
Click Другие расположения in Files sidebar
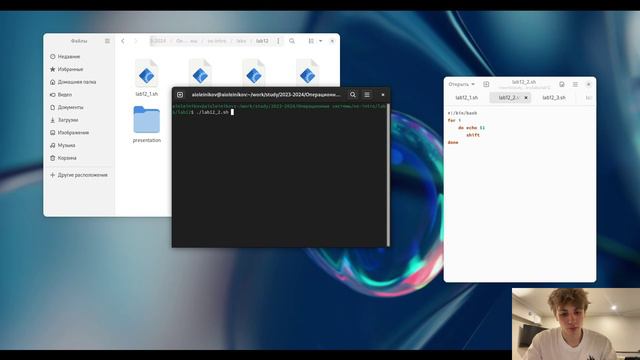point(79,175)
